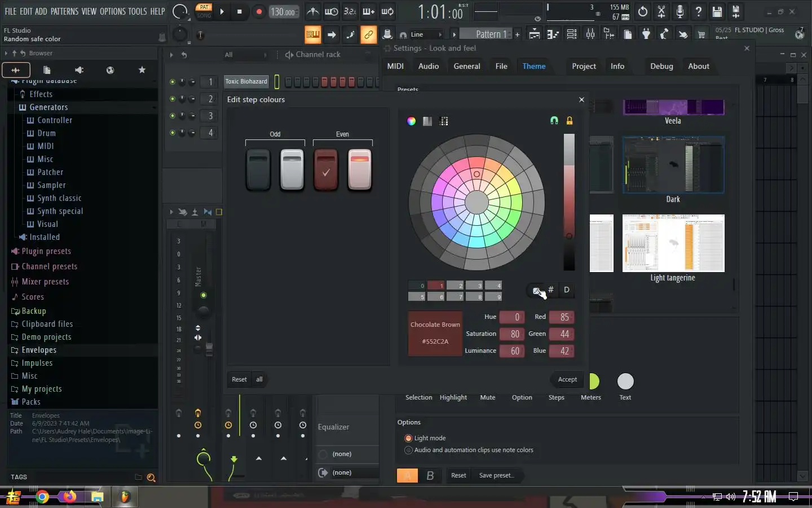This screenshot has width=812, height=508.
Task: Select the Light tangerine theme thumbnail
Action: 673,243
